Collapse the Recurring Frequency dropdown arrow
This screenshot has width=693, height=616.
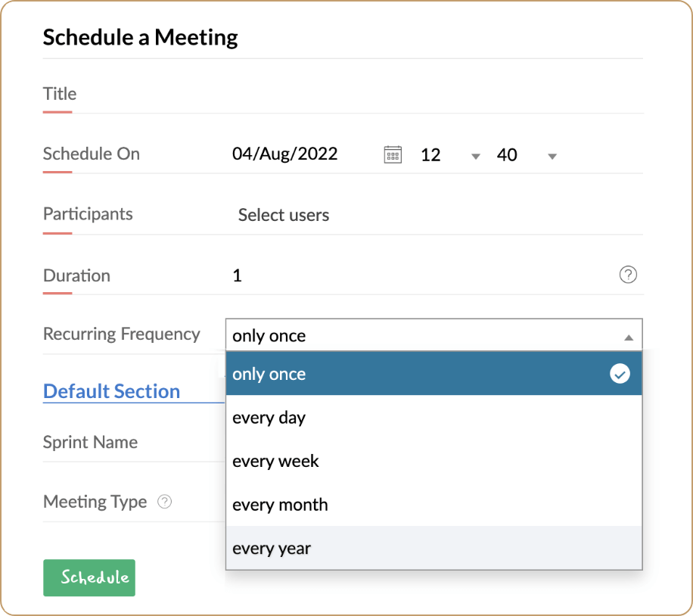[628, 338]
